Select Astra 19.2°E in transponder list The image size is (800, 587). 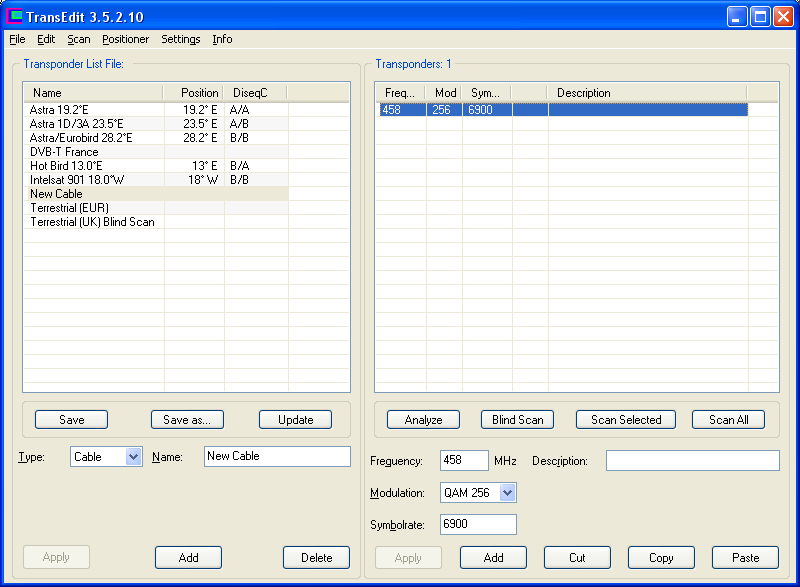[x=59, y=109]
